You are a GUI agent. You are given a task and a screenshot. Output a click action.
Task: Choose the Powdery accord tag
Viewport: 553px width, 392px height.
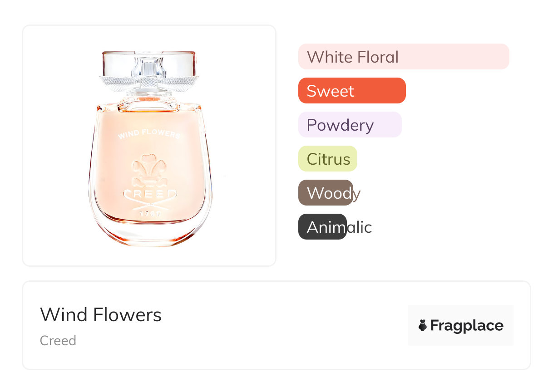tap(350, 125)
